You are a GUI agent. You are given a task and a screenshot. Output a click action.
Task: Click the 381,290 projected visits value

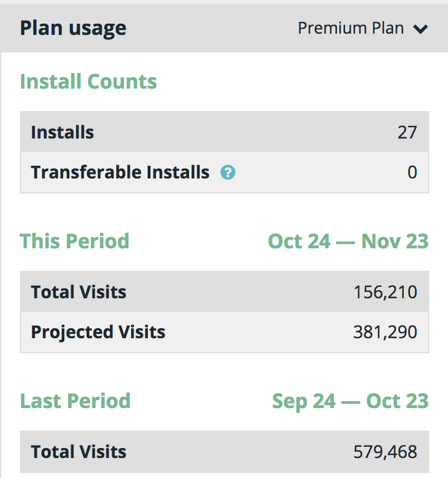385,332
